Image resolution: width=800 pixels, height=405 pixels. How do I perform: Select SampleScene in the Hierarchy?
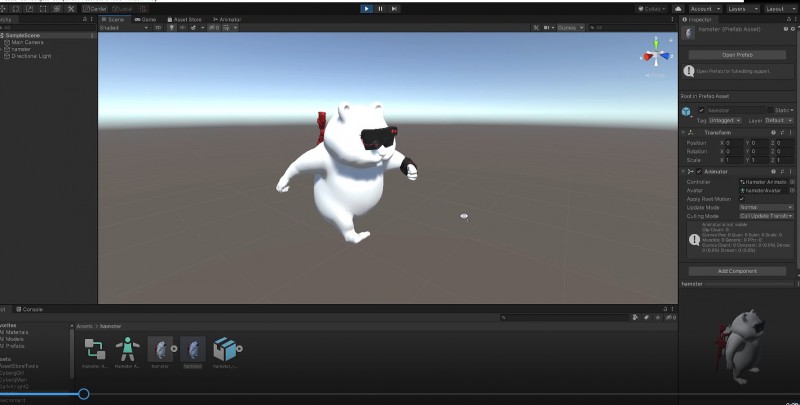click(x=22, y=35)
